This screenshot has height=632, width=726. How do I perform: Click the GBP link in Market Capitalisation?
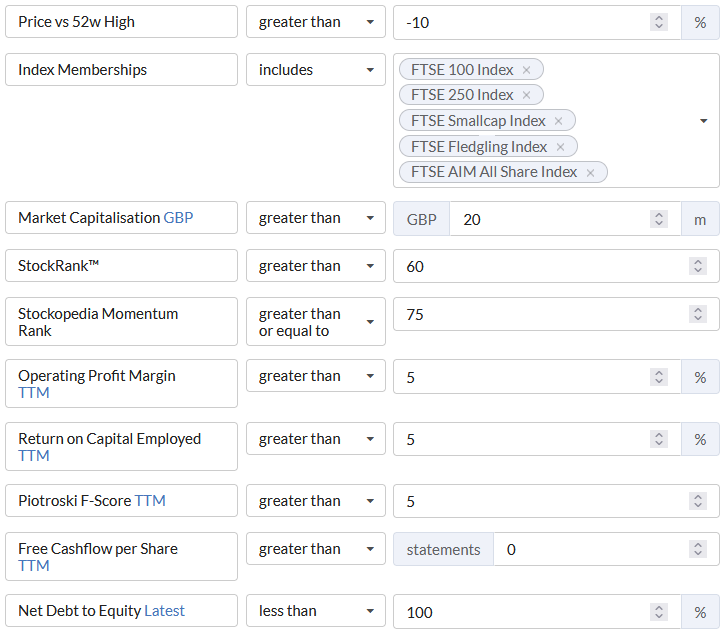(179, 218)
